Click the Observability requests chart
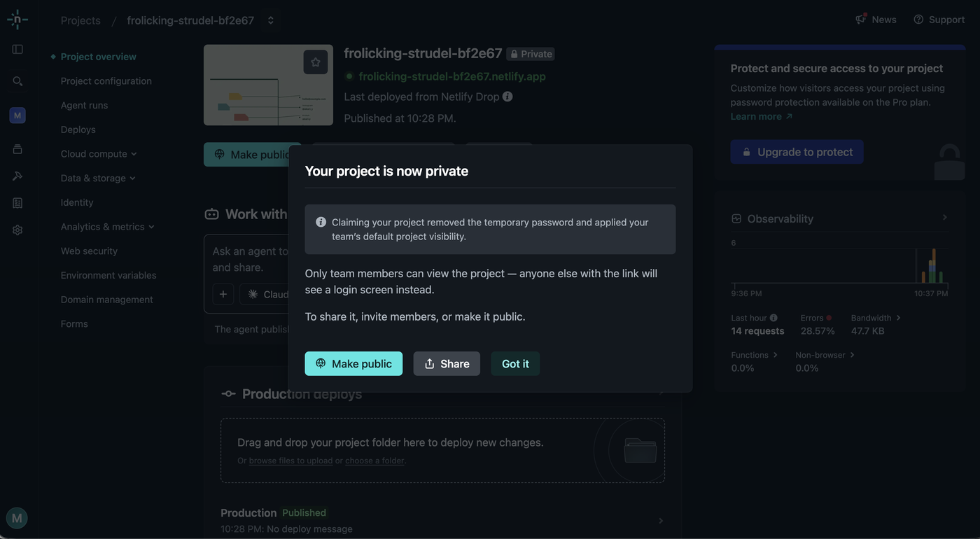980x539 pixels. 840,265
